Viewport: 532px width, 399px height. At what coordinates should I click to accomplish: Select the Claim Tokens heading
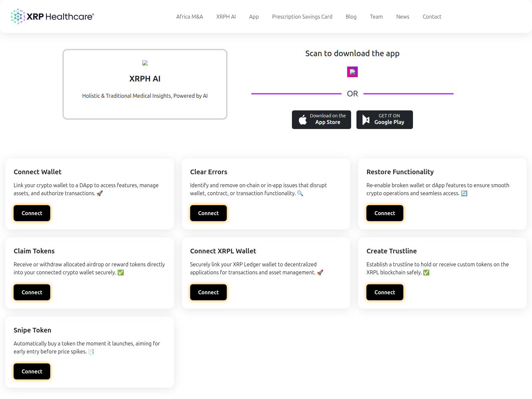pyautogui.click(x=34, y=251)
